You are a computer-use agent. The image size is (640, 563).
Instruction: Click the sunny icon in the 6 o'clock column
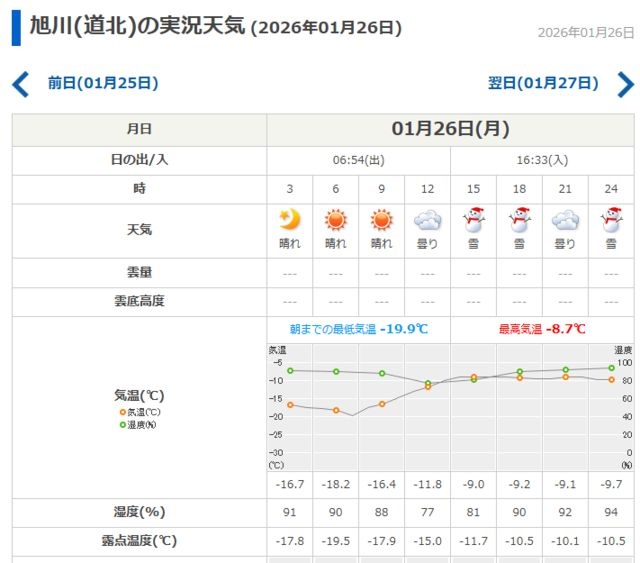pos(335,220)
